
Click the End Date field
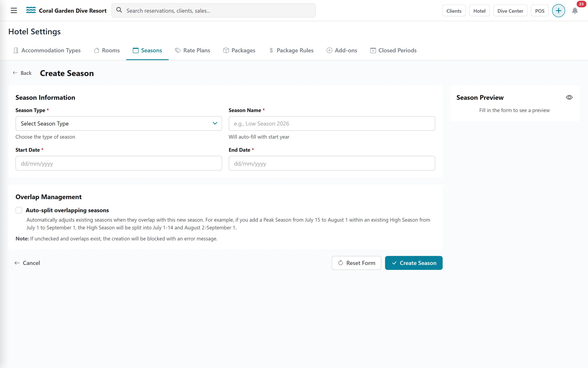[332, 163]
